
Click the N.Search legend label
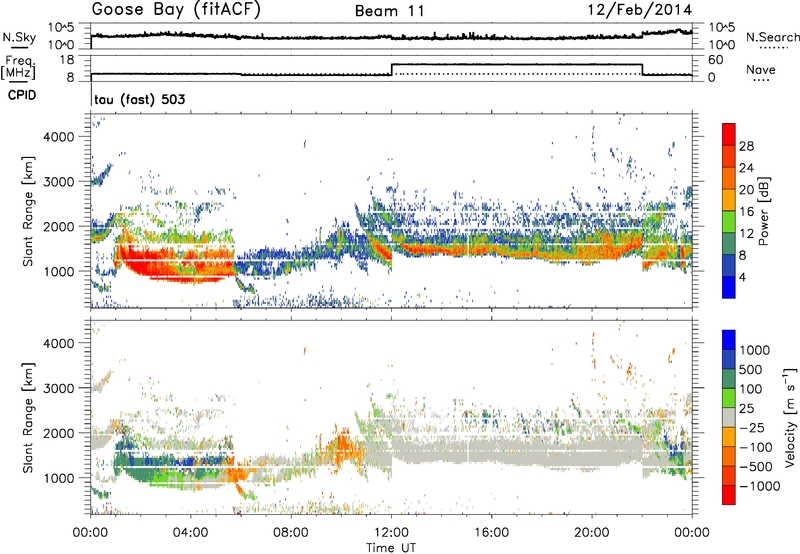[772, 37]
